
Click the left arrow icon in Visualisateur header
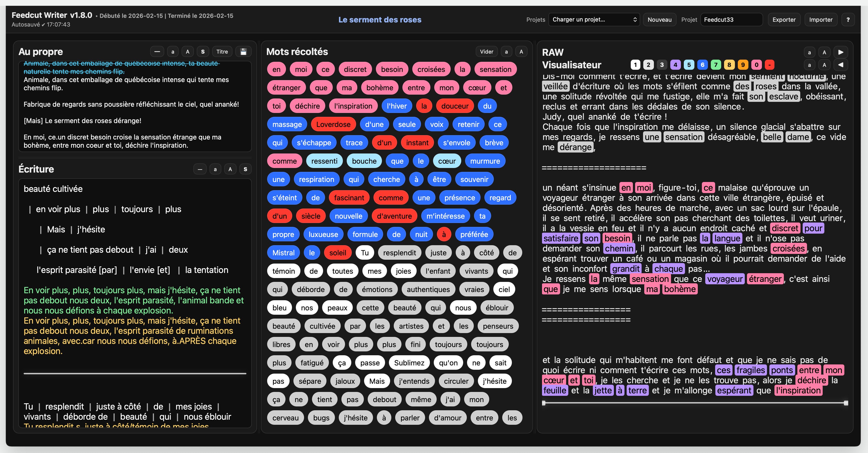click(841, 64)
